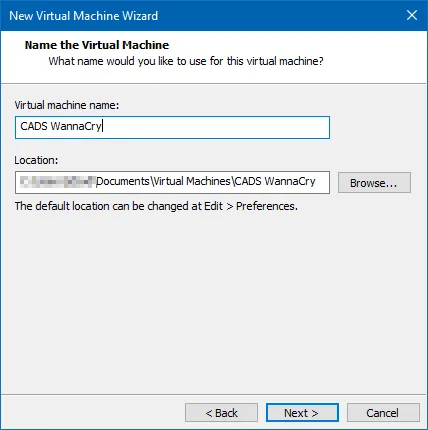The width and height of the screenshot is (428, 430).
Task: Open the Browse... folder picker
Action: (374, 183)
